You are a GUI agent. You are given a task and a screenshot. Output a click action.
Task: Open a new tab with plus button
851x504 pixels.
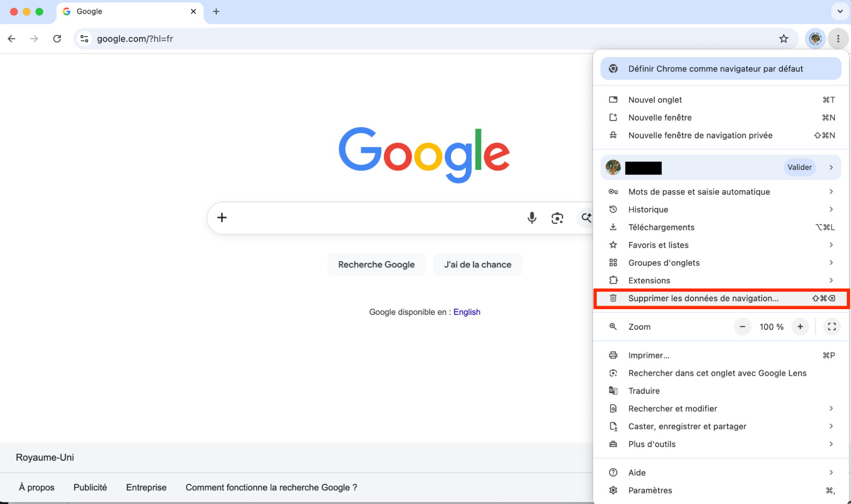pos(216,11)
